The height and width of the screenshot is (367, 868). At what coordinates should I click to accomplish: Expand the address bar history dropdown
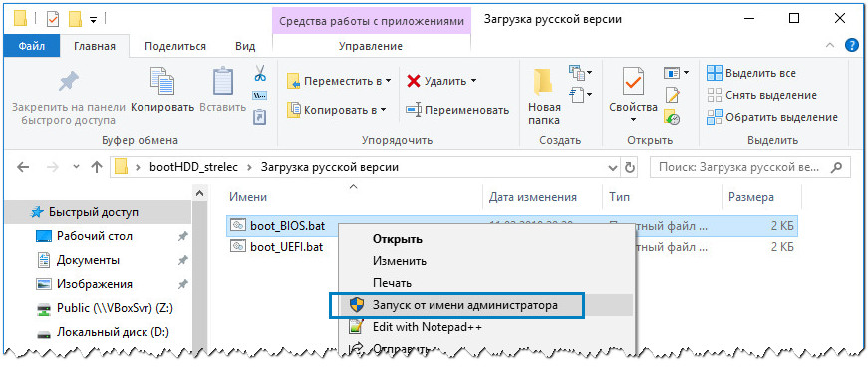(x=612, y=167)
